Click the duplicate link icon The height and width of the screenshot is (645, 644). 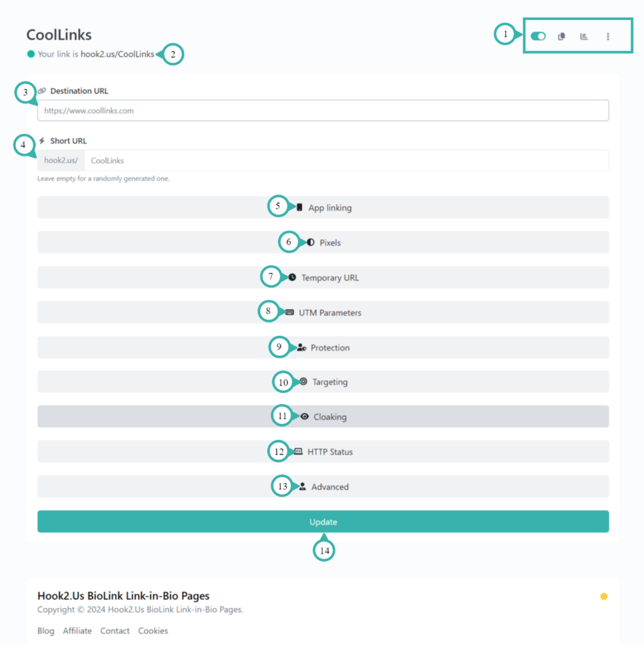tap(561, 36)
